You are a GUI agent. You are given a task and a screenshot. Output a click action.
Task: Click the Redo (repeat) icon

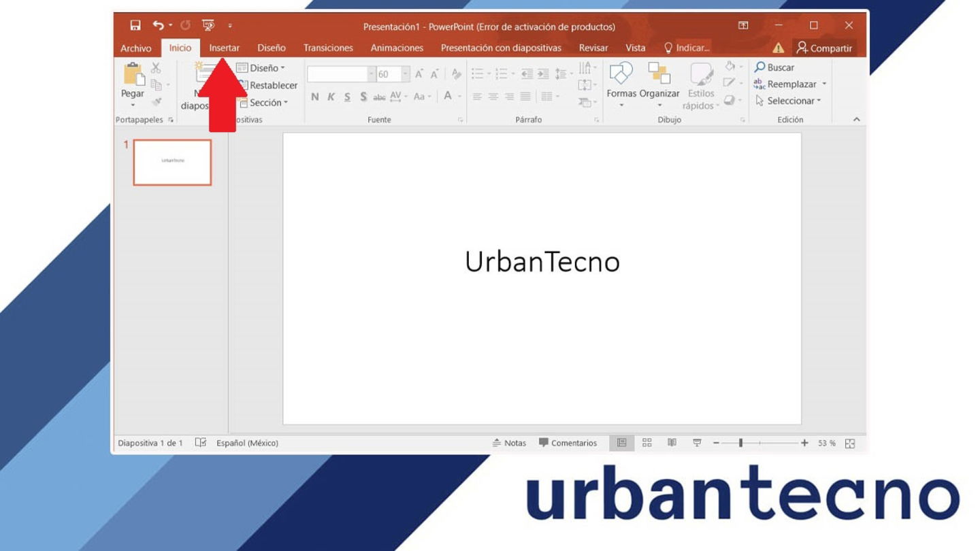[185, 26]
